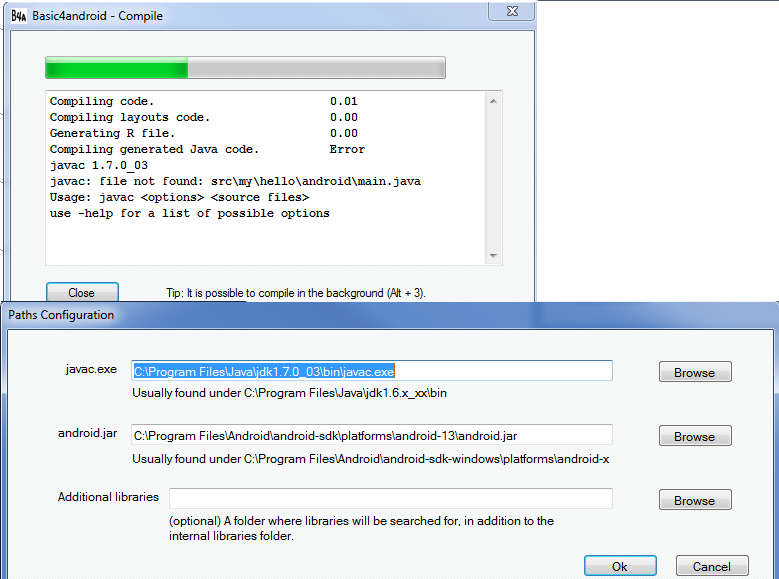
Task: Click the 'Usually found under...jdk1.6.x_xx\bin' hint
Action: point(289,393)
